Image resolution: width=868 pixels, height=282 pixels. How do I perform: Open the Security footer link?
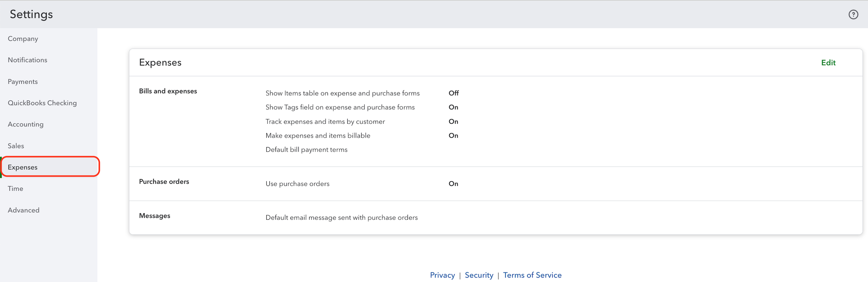[x=479, y=275]
